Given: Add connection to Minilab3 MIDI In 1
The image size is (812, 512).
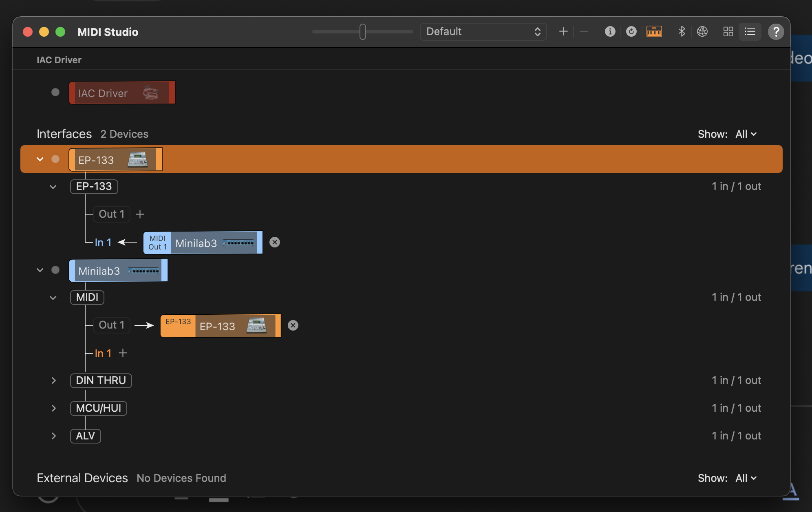Looking at the screenshot, I should (x=123, y=353).
